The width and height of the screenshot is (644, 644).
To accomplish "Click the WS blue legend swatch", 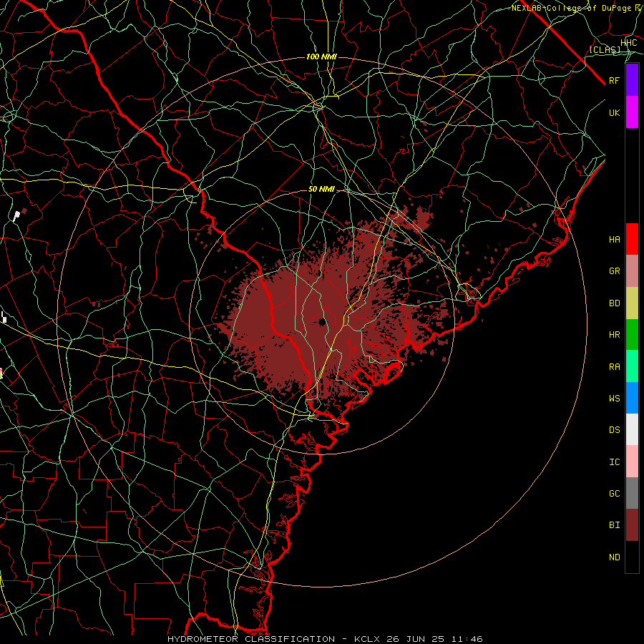I will 632,398.
